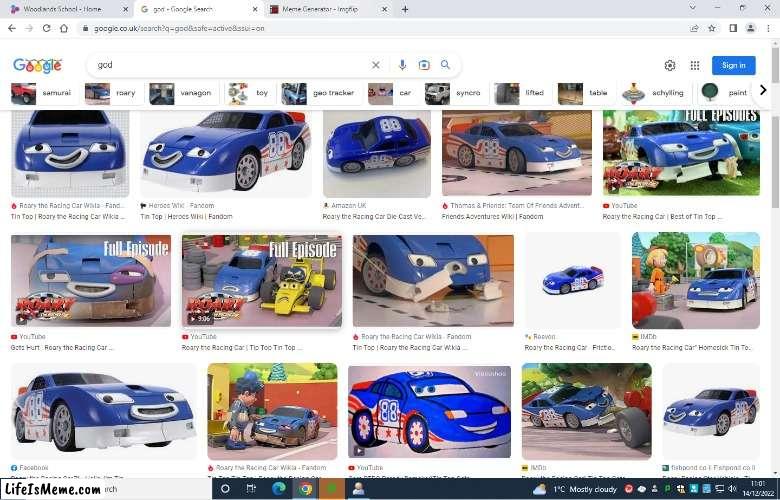Focus the Google search input field

click(229, 65)
